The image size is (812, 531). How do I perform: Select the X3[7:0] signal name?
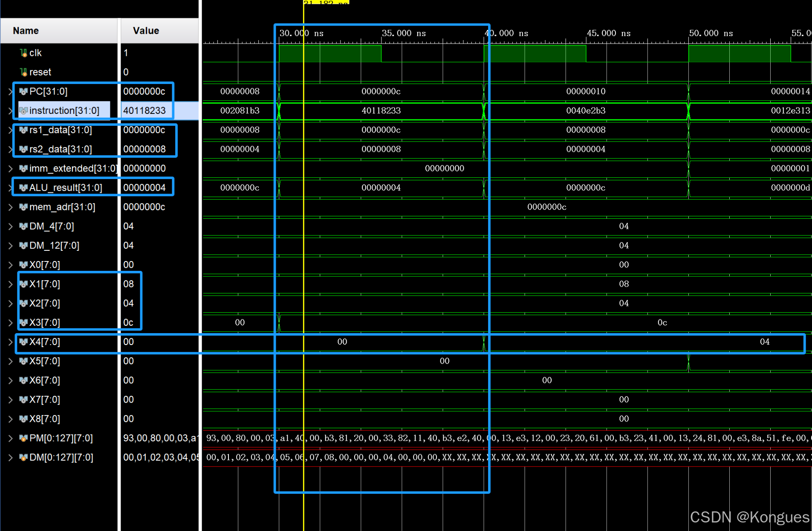(44, 322)
